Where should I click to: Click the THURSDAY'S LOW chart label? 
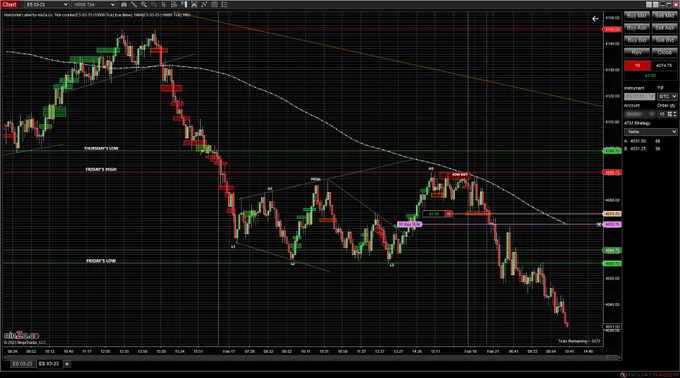[101, 148]
